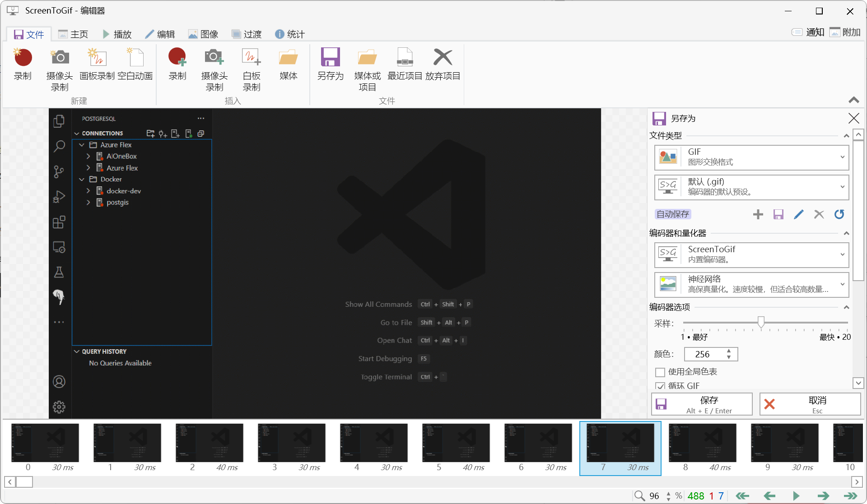The width and height of the screenshot is (867, 504).
Task: Click the Cancel button
Action: [810, 404]
